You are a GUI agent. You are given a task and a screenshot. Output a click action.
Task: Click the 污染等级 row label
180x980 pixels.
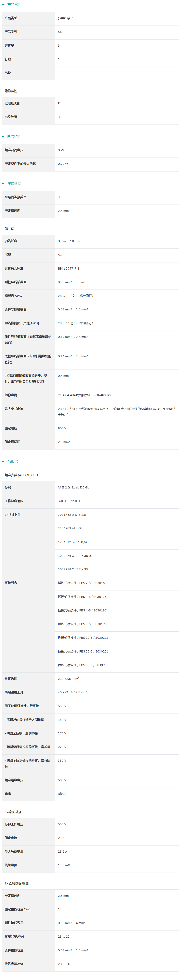[x=11, y=117]
